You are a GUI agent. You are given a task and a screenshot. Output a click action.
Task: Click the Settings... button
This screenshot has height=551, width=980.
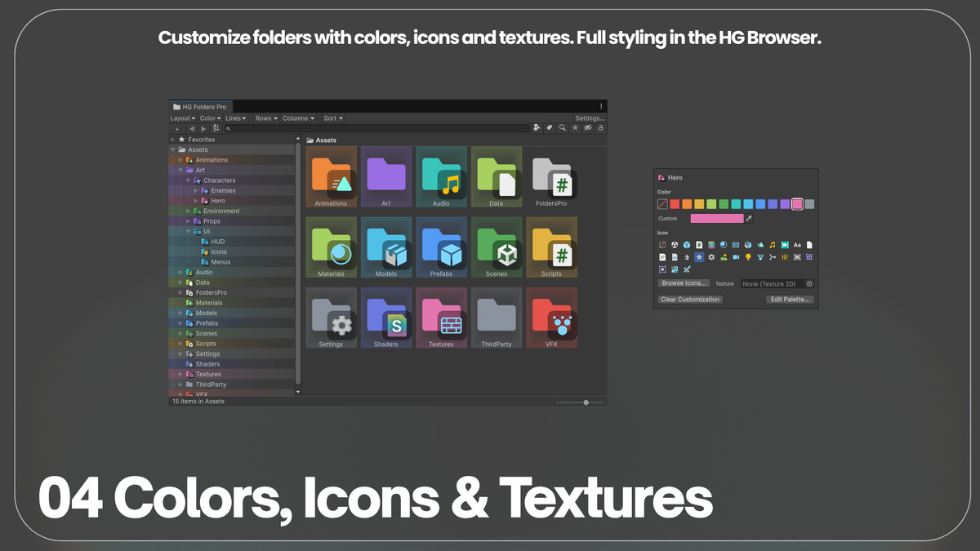coord(589,118)
